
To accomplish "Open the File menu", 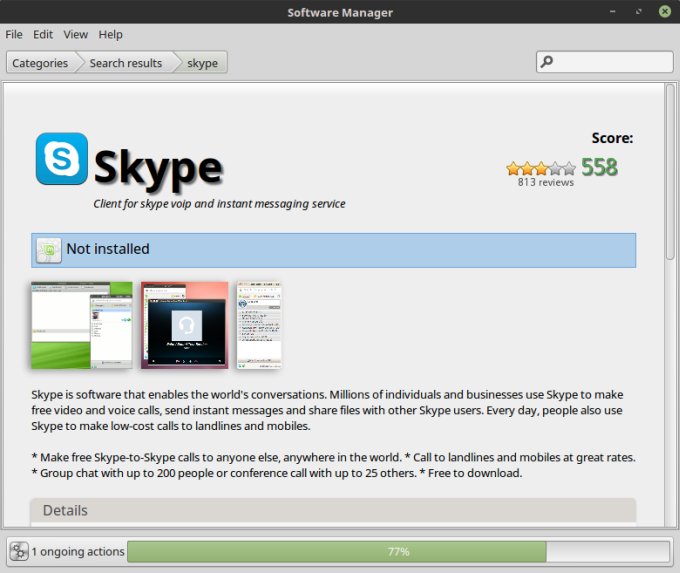I will 14,34.
